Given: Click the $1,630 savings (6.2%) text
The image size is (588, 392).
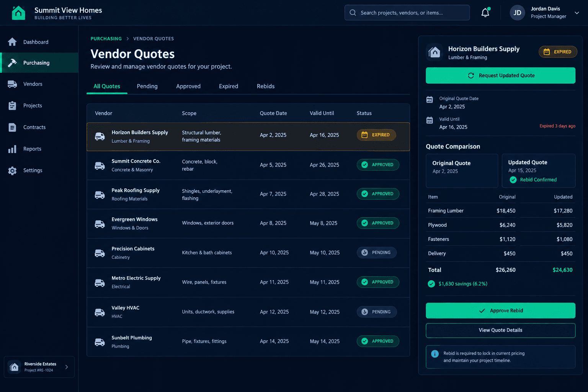Looking at the screenshot, I should pyautogui.click(x=463, y=284).
